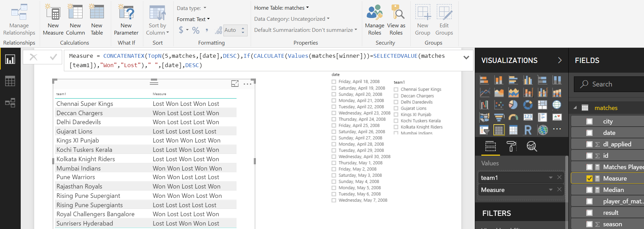Open Focus mode on the table visual
644x229 pixels.
[235, 84]
